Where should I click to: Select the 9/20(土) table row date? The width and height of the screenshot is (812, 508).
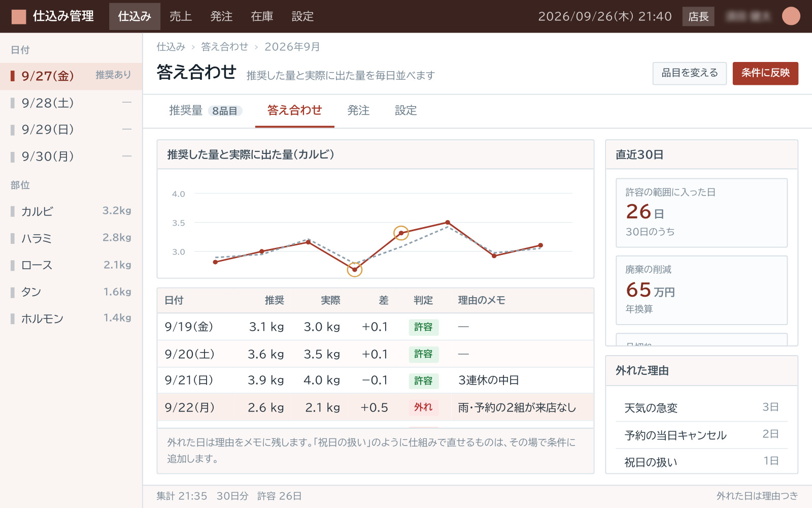pos(190,354)
